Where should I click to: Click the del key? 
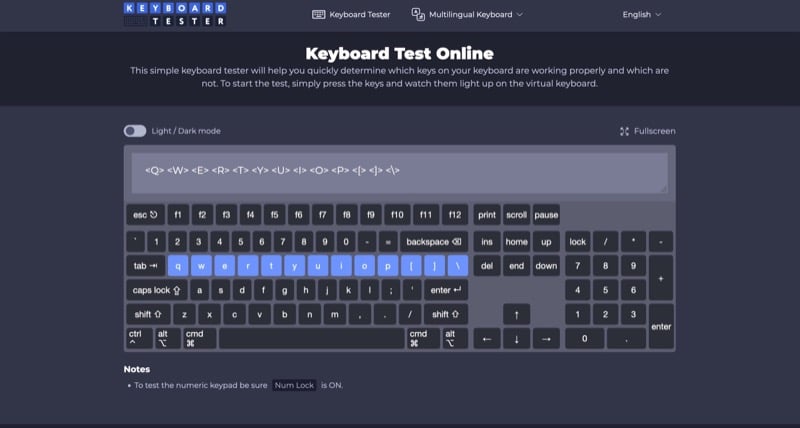tap(487, 266)
